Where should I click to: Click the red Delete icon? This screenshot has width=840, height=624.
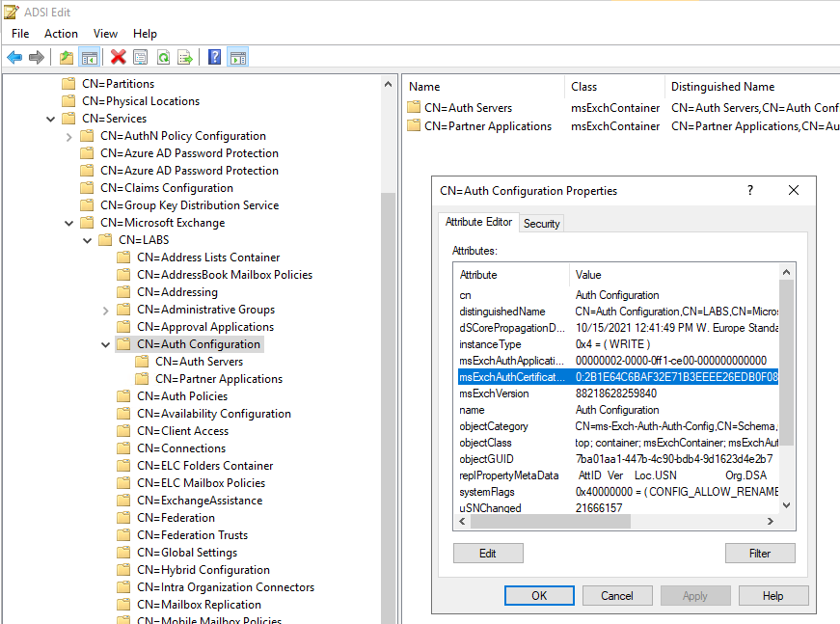[x=119, y=58]
